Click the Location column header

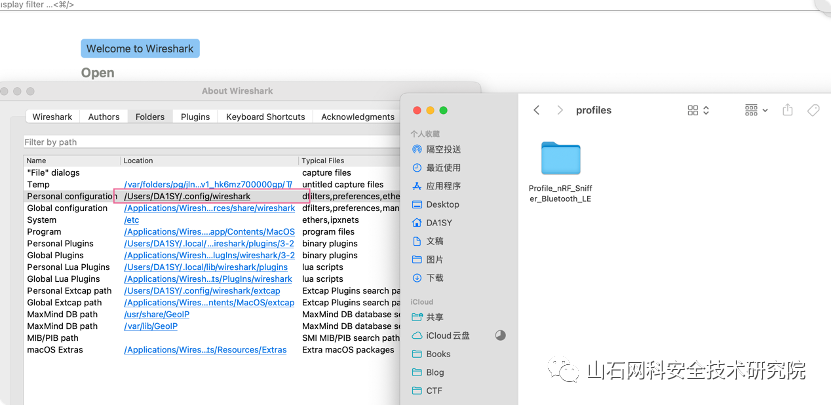(210, 160)
